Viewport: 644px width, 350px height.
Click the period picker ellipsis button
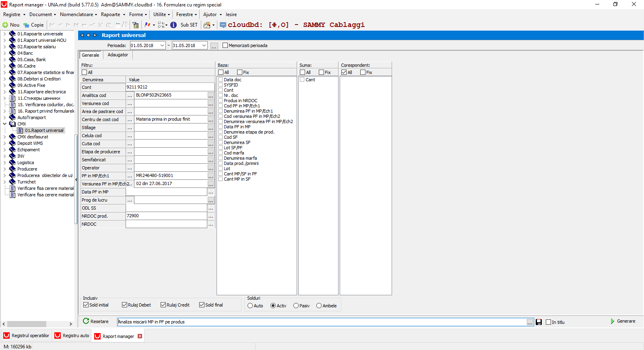pyautogui.click(x=214, y=46)
